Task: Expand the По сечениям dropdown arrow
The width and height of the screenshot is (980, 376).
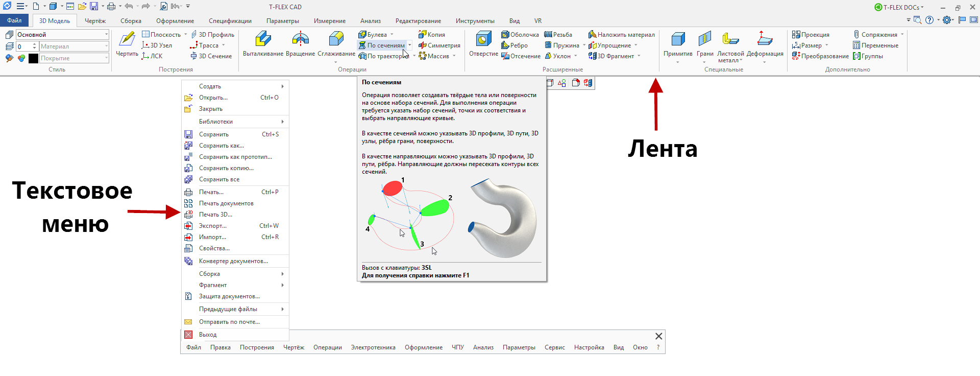Action: tap(409, 45)
